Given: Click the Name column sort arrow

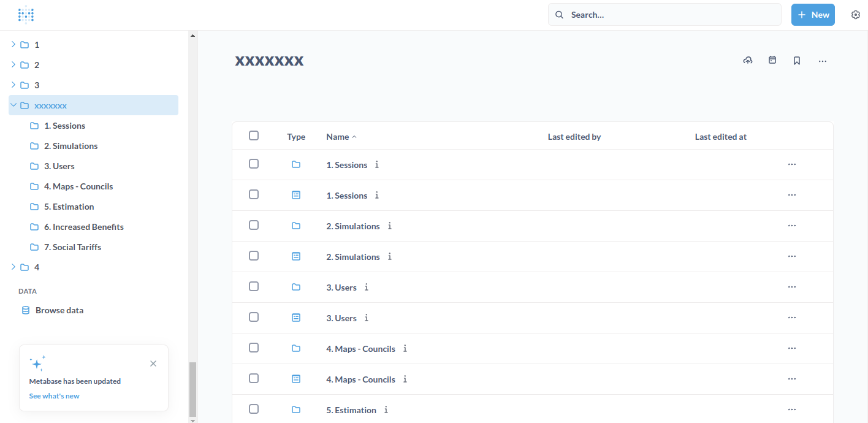Looking at the screenshot, I should click(x=354, y=136).
